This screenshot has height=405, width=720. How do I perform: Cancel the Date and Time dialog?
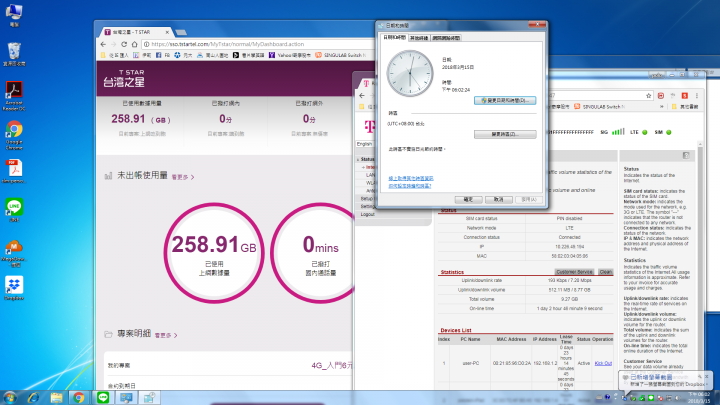tap(499, 199)
